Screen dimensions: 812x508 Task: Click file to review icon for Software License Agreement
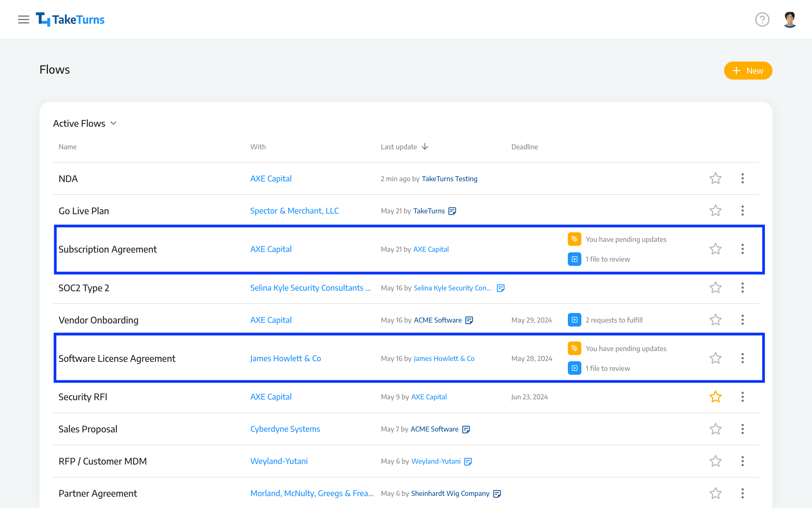(574, 368)
